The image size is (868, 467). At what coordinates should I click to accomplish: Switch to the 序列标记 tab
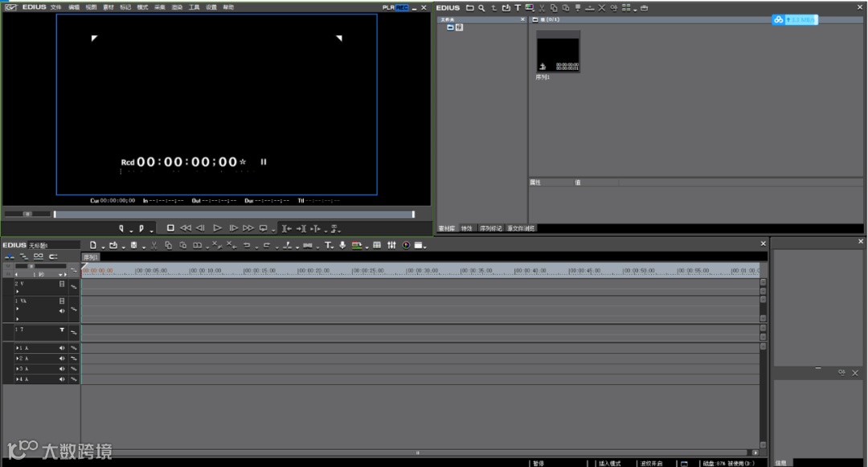[x=490, y=228]
